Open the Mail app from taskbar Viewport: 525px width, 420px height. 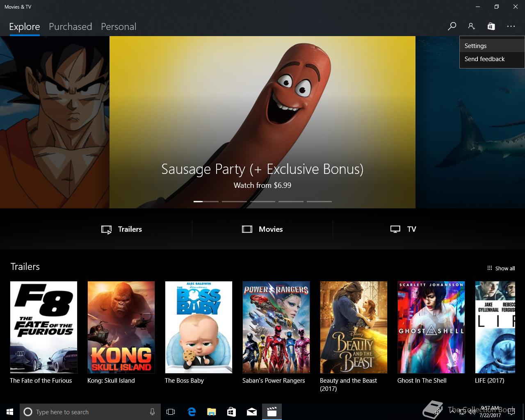[x=251, y=412]
